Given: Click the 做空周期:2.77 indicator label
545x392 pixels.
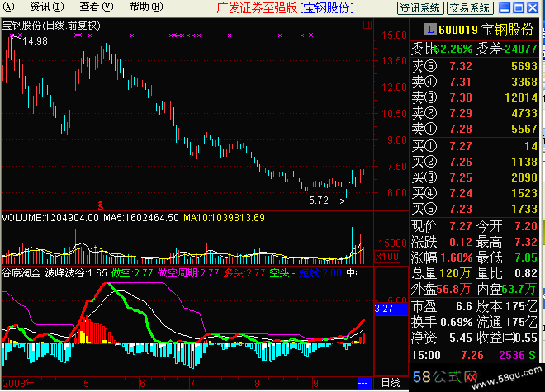Looking at the screenshot, I should 188,273.
